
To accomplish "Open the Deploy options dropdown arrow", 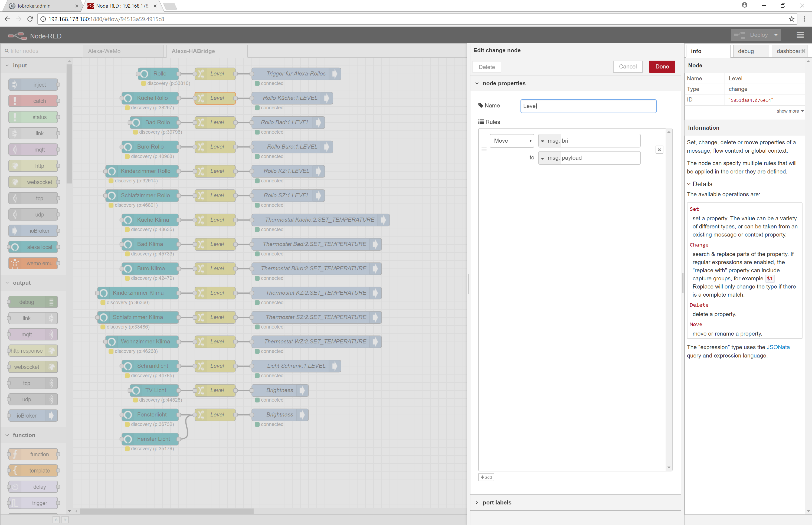I will [776, 35].
